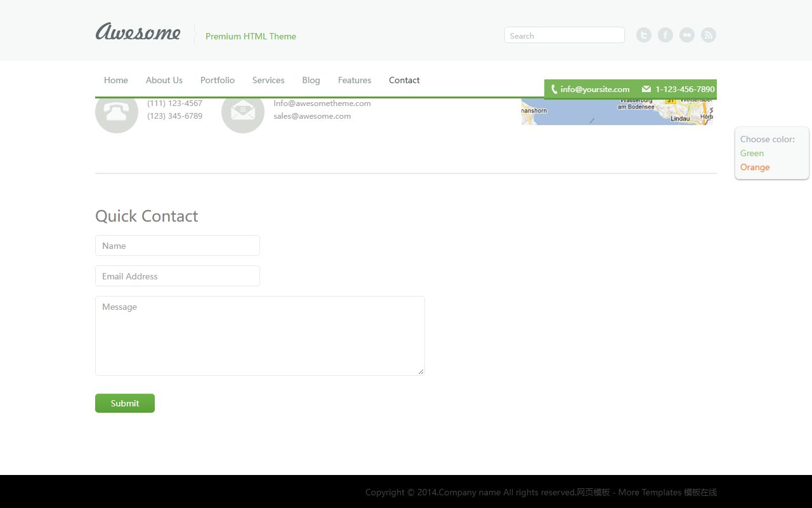
Task: Click into the Email Address field
Action: 178,276
